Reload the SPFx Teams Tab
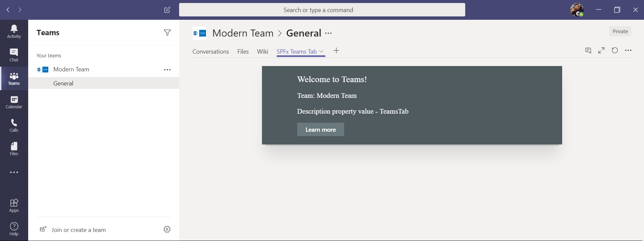The image size is (644, 241). click(x=615, y=50)
